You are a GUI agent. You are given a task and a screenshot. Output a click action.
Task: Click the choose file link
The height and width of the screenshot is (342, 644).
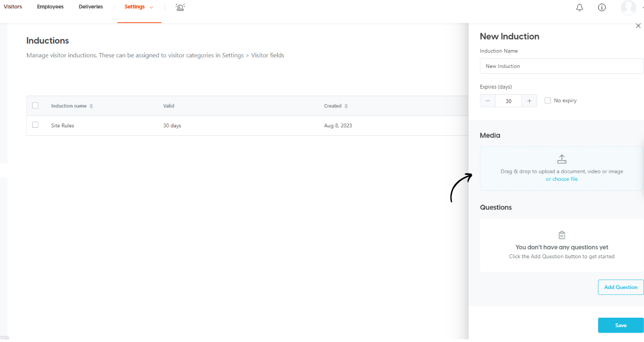[x=561, y=179]
